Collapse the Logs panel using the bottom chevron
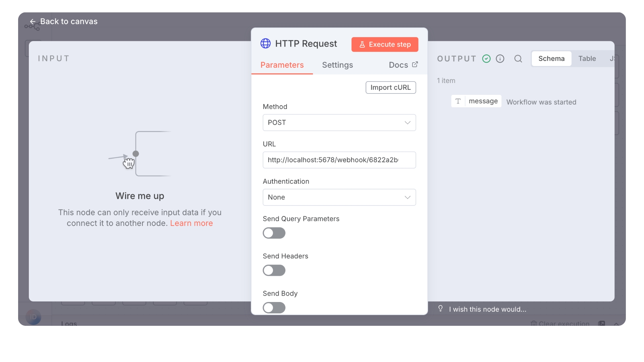Viewport: 644px width, 362px height. [617, 323]
